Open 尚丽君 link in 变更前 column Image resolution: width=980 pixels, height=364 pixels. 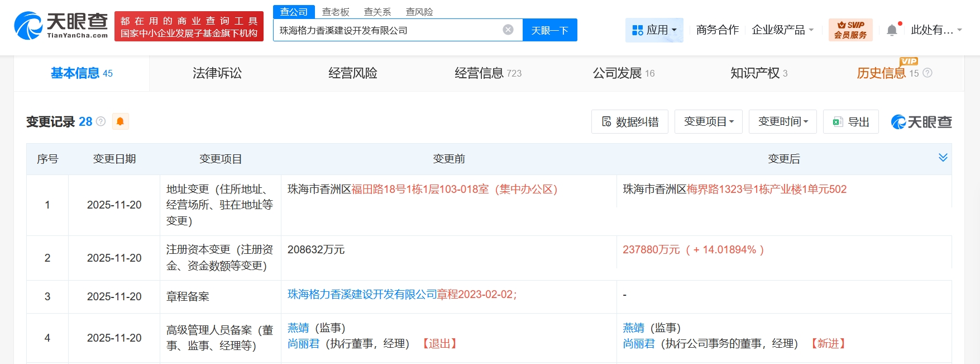tap(303, 344)
